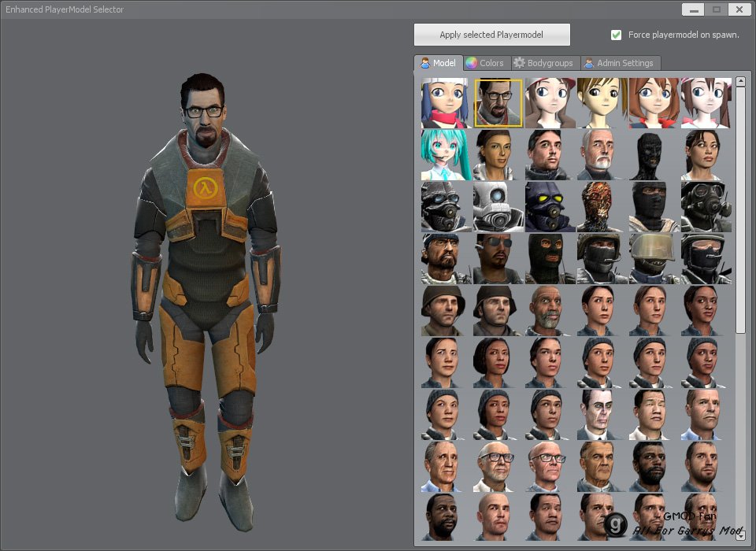Select the blue-haired anime girl with red scarf
Viewport: 756px width, 551px height.
tap(446, 103)
